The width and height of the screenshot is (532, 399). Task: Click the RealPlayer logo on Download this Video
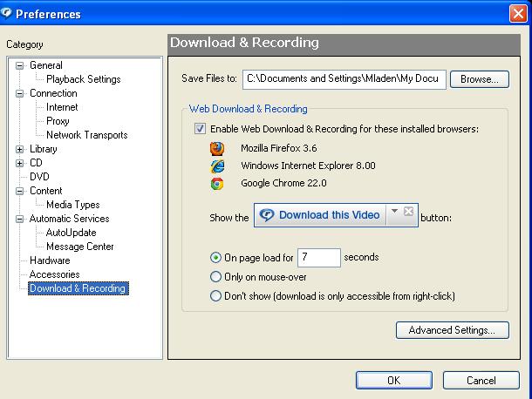[x=267, y=215]
